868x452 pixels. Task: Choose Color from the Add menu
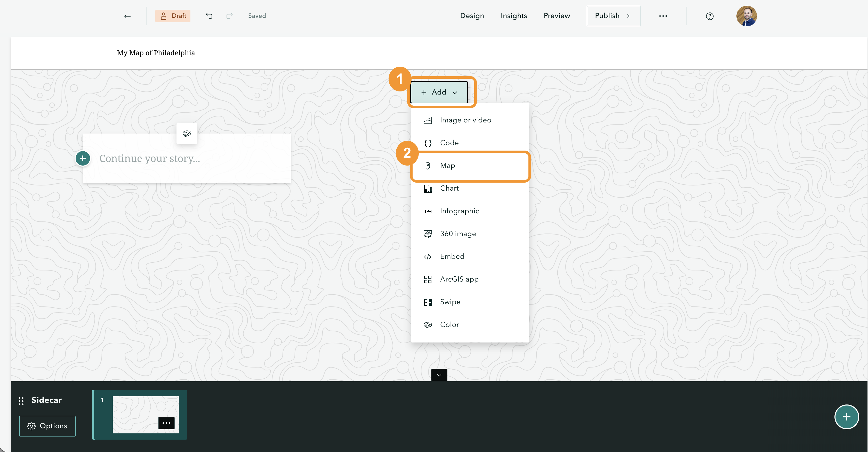[470, 324]
